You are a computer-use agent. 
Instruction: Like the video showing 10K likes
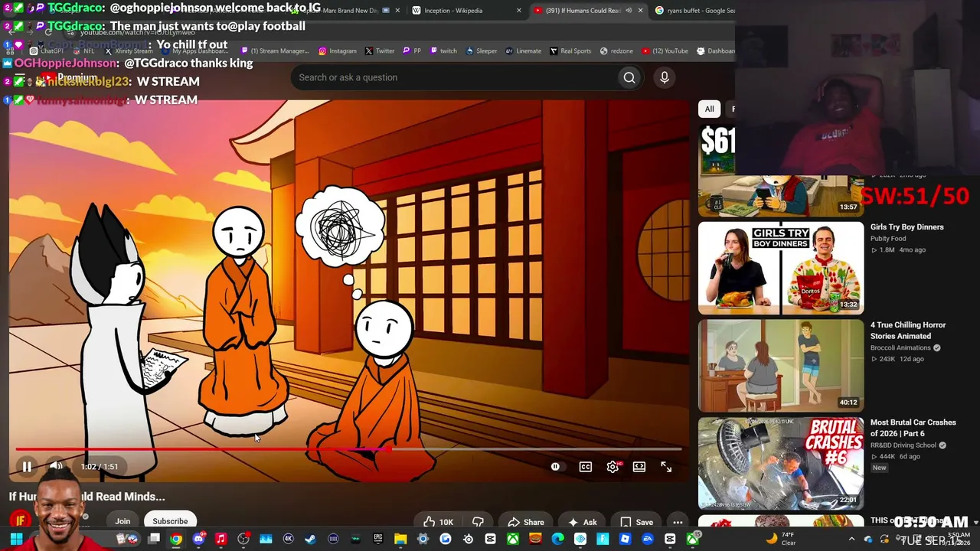(439, 522)
